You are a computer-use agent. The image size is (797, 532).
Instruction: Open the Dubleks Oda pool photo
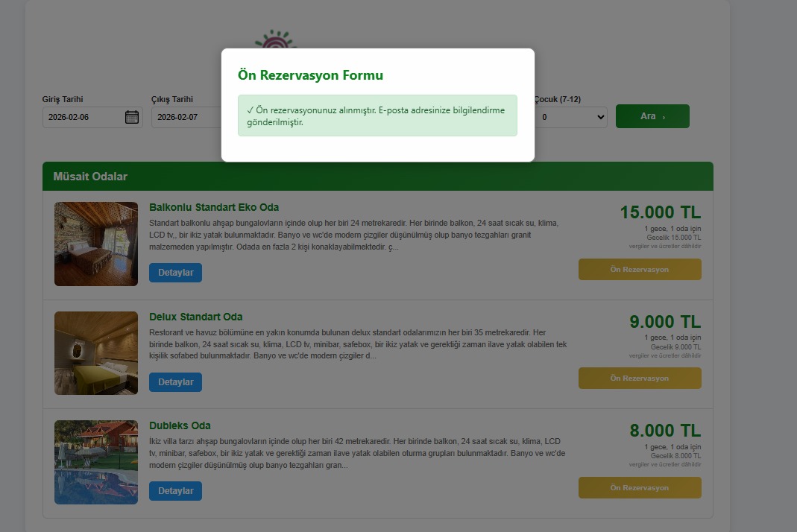[96, 462]
